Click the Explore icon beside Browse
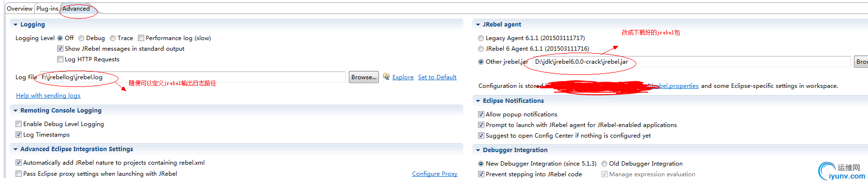This screenshot has height=184, width=868. point(386,77)
